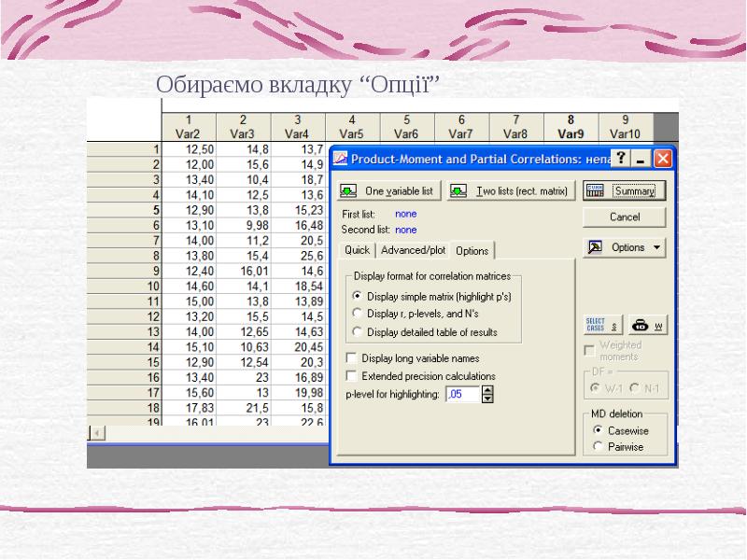The width and height of the screenshot is (747, 560).
Task: Close the Product-Moment correlations dialog
Action: [662, 159]
